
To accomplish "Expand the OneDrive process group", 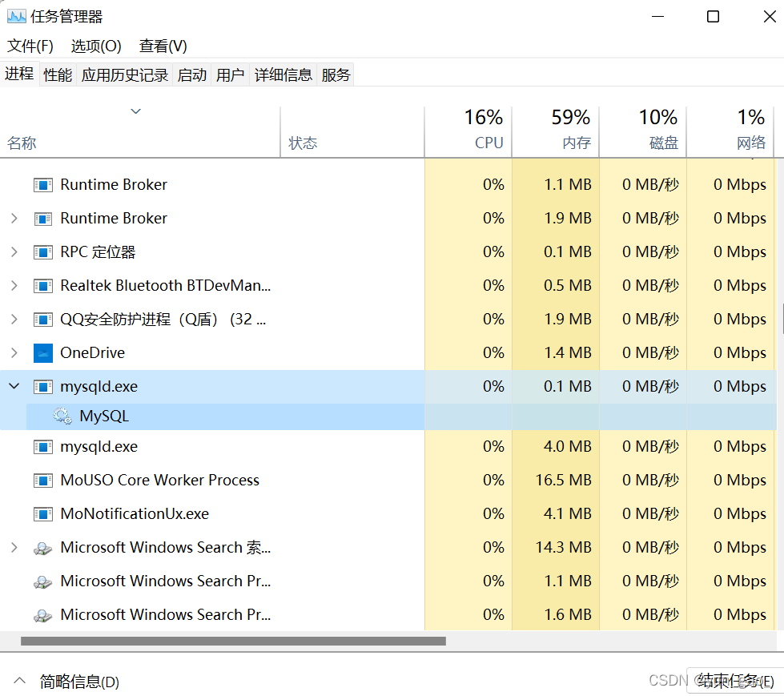I will (14, 353).
